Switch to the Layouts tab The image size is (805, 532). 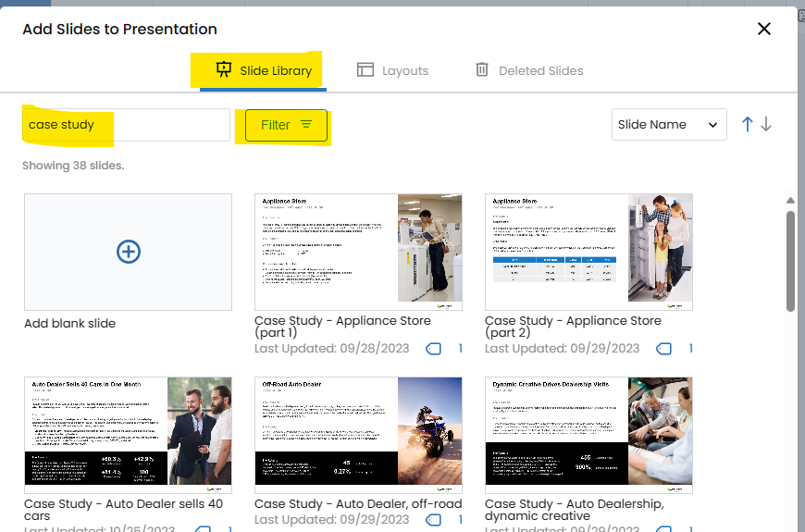click(x=393, y=70)
